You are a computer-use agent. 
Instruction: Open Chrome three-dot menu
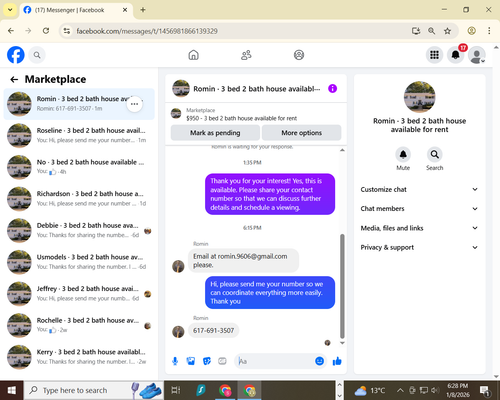489,31
